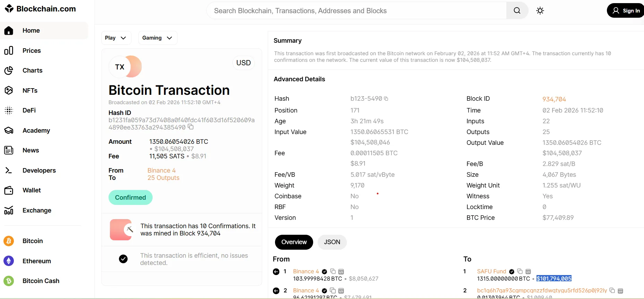Switch to the JSON tab

[x=332, y=242]
